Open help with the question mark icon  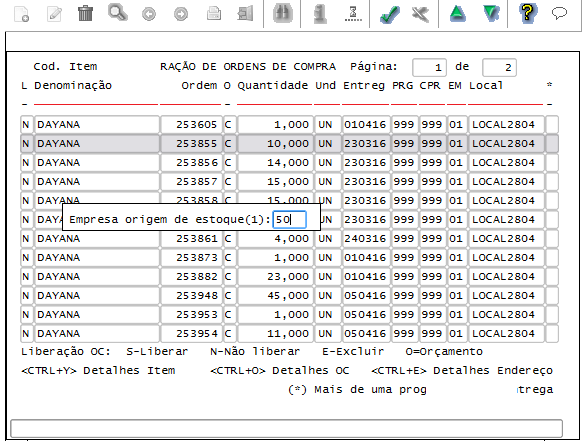[x=527, y=13]
